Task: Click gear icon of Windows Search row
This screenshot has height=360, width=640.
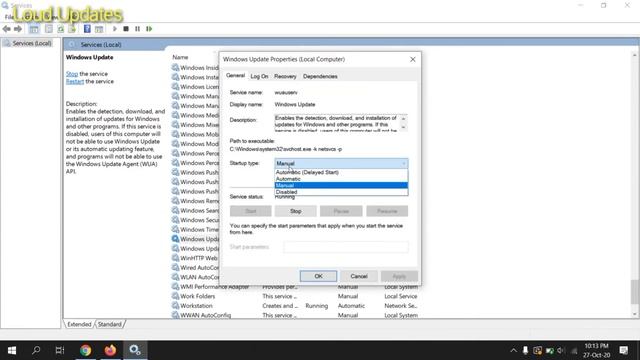Action: pyautogui.click(x=176, y=210)
